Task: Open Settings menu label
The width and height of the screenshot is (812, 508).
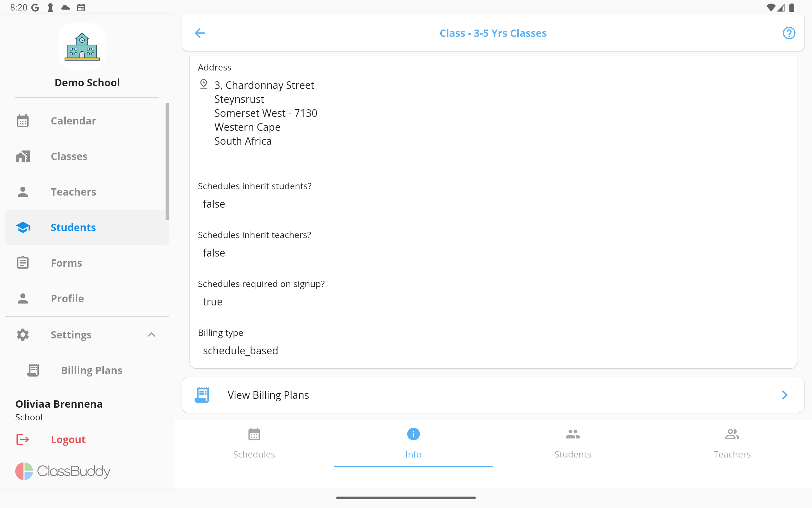Action: [x=71, y=335]
